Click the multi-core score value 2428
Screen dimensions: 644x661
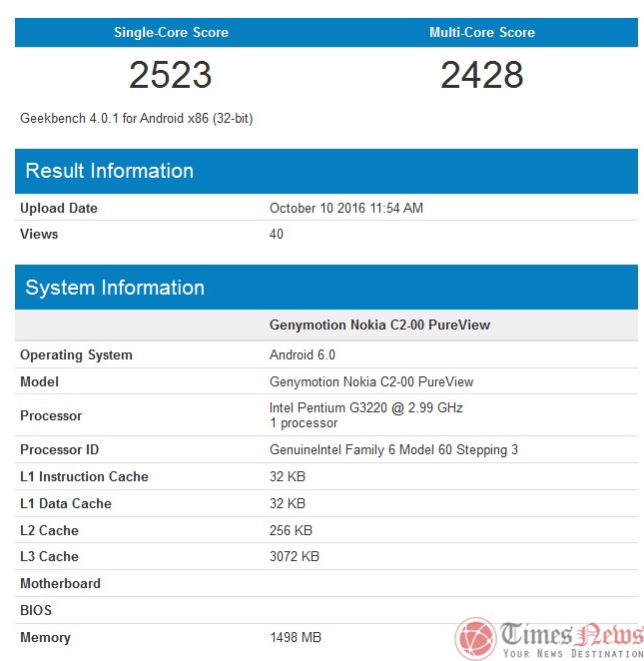[x=482, y=75]
